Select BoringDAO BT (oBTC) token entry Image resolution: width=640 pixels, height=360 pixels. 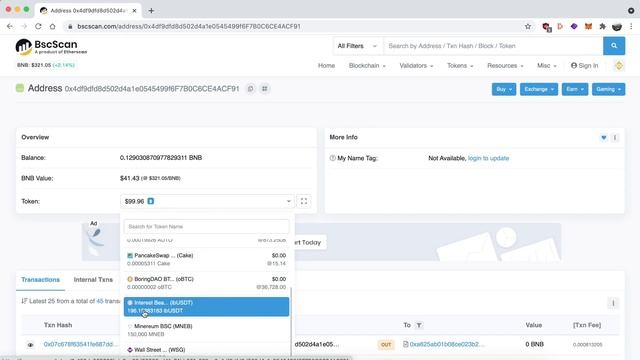pos(206,283)
